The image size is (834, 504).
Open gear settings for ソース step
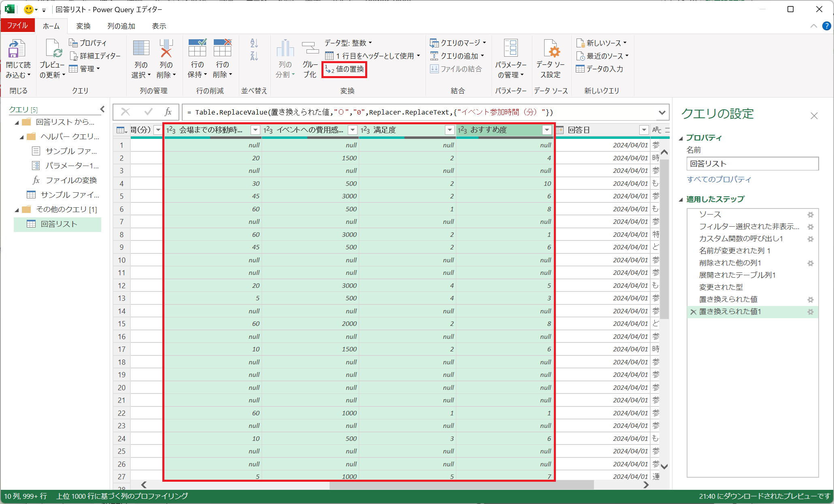tap(811, 215)
